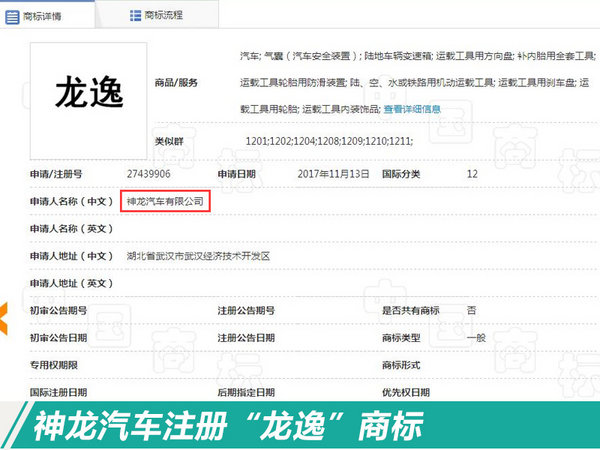Click the first goods line starting 汽车; 气囊

(418, 56)
